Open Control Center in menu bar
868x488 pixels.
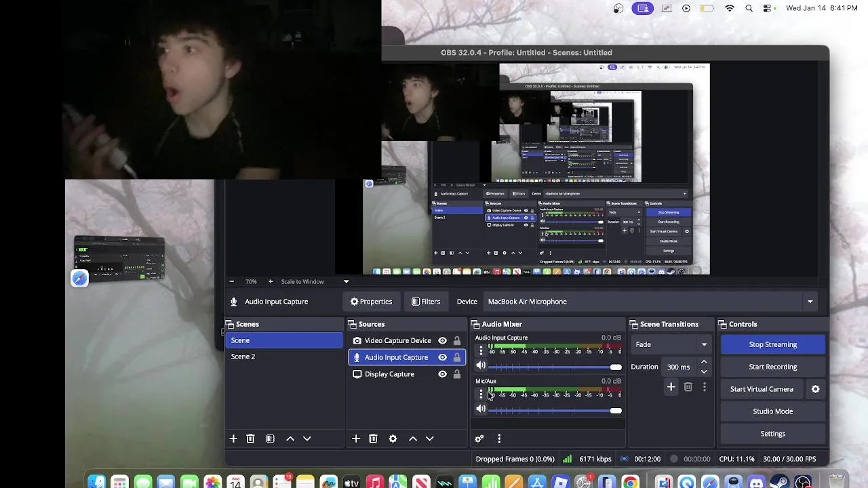[x=768, y=8]
